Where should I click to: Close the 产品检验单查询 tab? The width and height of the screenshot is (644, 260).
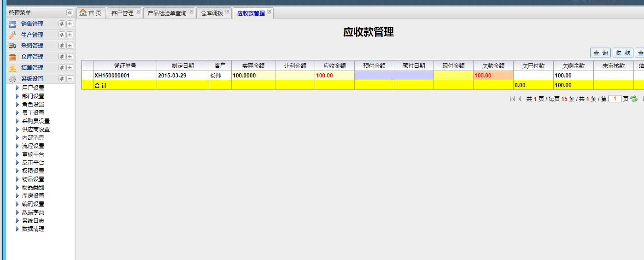(191, 12)
